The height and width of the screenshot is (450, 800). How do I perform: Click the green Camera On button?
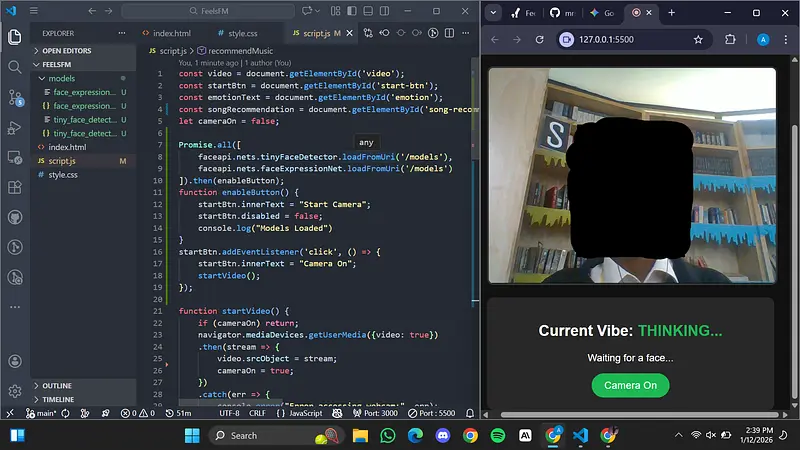[630, 385]
